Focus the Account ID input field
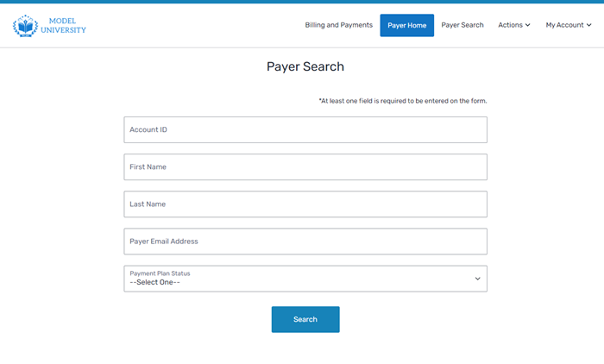Viewport: 604px width, 364px height. pyautogui.click(x=305, y=129)
